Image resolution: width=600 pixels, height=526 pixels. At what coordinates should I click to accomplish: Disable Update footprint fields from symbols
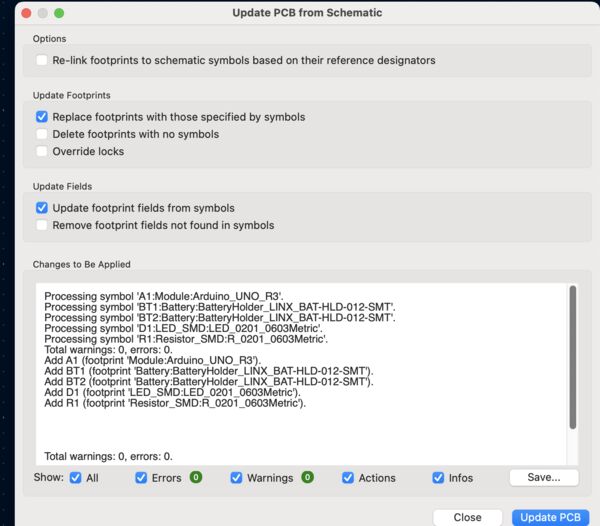[42, 208]
